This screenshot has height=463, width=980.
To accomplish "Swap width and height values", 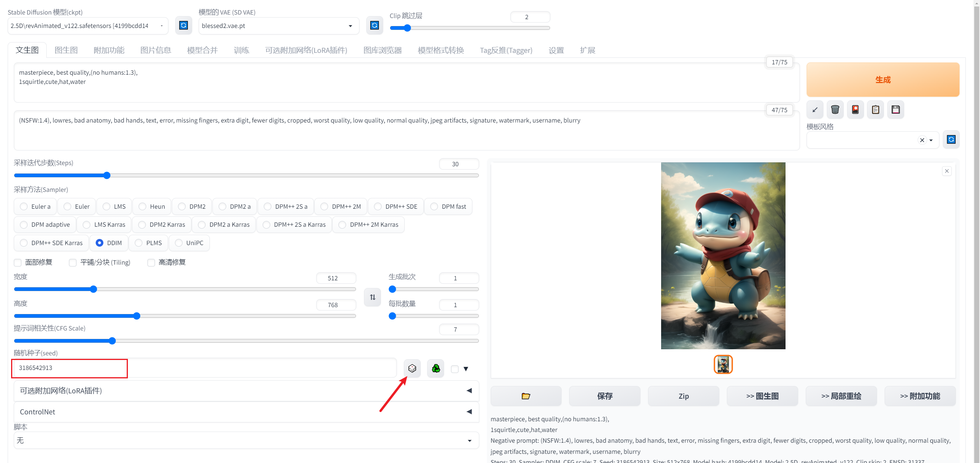I will click(x=373, y=297).
